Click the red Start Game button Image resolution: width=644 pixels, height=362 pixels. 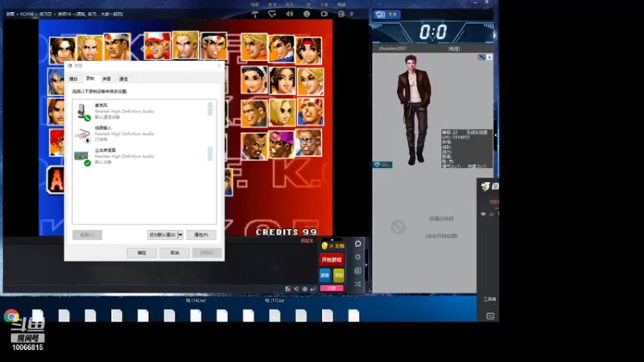coord(332,260)
